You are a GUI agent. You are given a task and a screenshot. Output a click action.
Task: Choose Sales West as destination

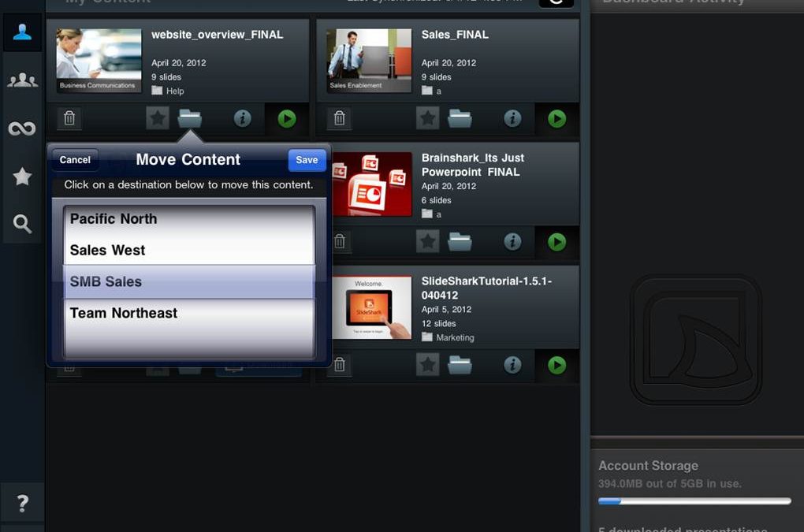[188, 250]
